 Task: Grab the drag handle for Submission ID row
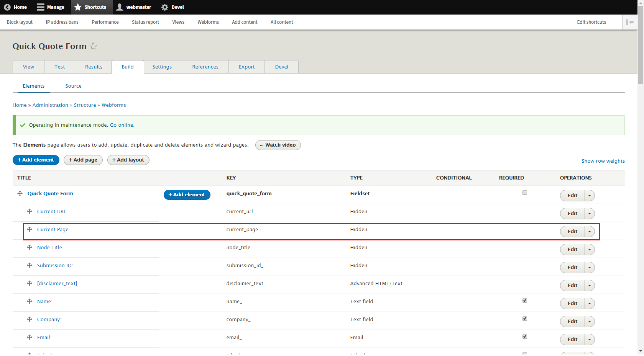tap(30, 265)
